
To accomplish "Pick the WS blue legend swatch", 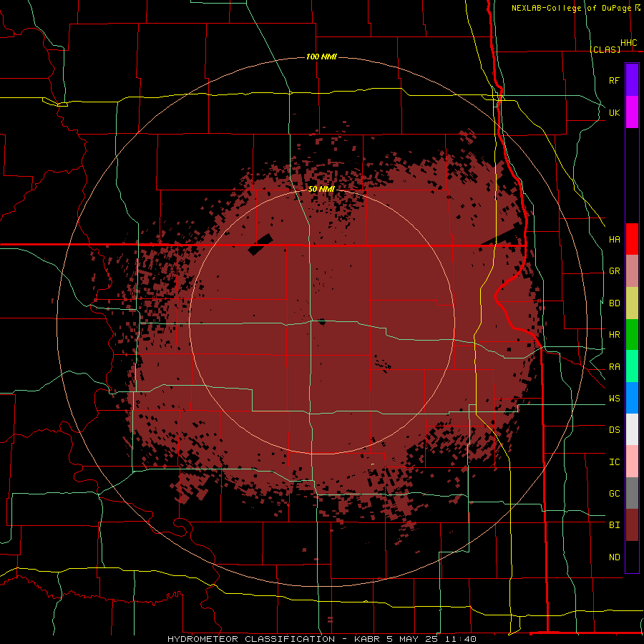I will [x=632, y=398].
